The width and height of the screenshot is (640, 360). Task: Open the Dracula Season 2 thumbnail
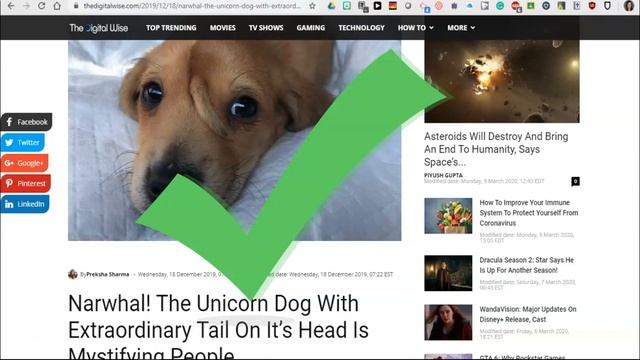pos(448,273)
